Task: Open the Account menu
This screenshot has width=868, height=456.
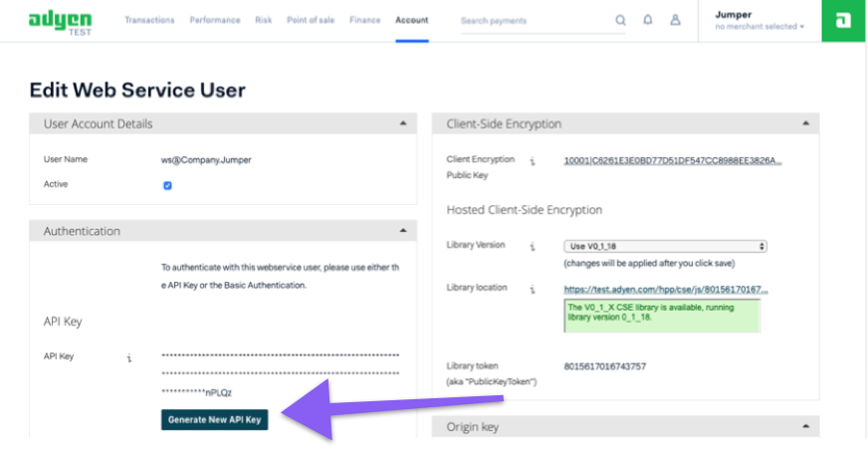Action: [x=412, y=20]
